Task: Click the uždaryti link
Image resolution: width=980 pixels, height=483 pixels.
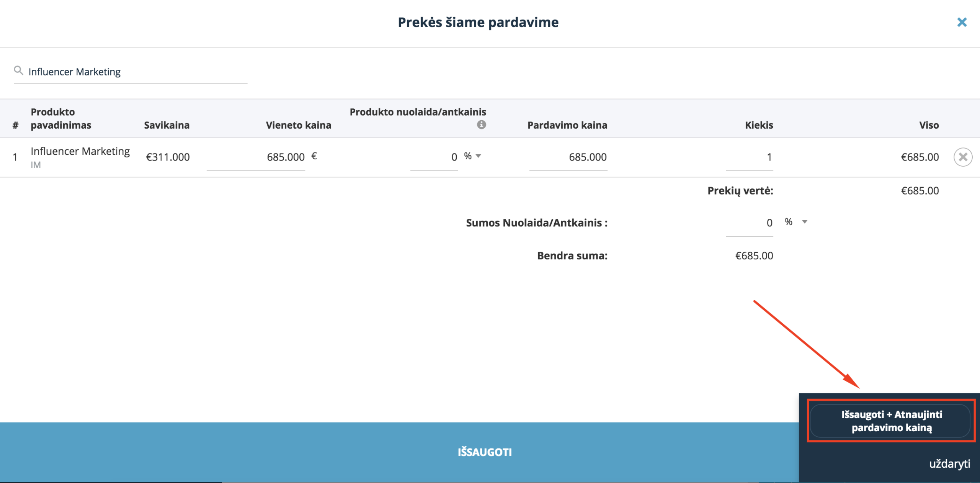Action: [x=950, y=464]
